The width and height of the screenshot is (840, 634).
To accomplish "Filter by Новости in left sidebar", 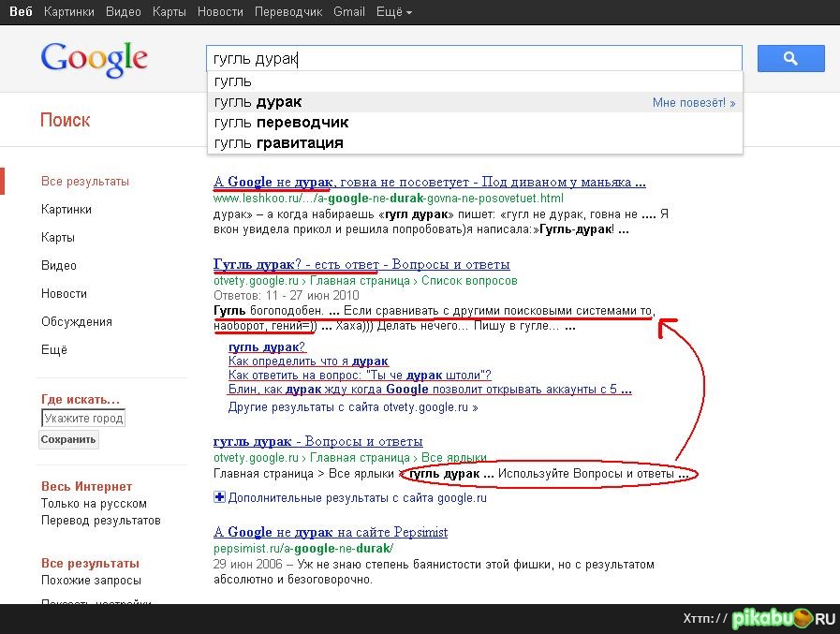I will point(65,294).
